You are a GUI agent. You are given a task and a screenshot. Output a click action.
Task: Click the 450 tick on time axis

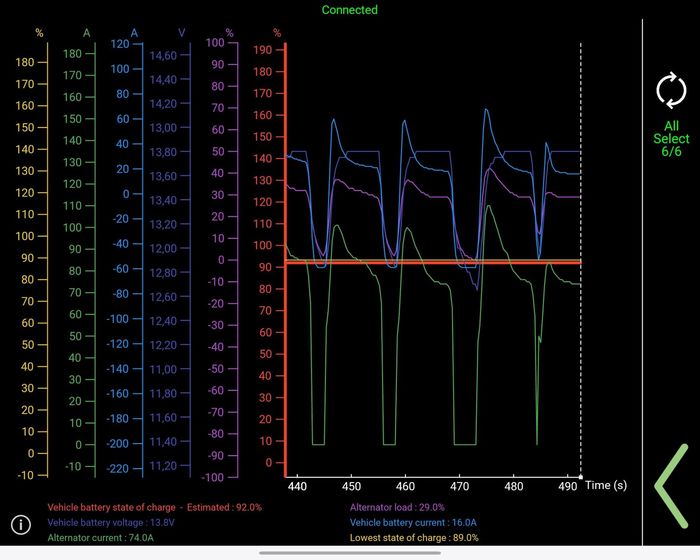(x=351, y=486)
